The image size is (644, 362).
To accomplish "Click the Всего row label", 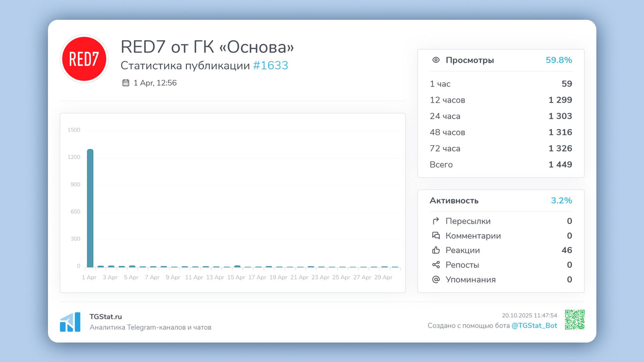I will pos(441,165).
